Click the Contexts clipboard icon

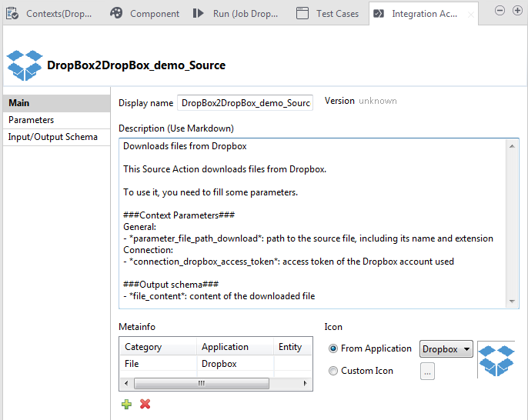[x=12, y=14]
